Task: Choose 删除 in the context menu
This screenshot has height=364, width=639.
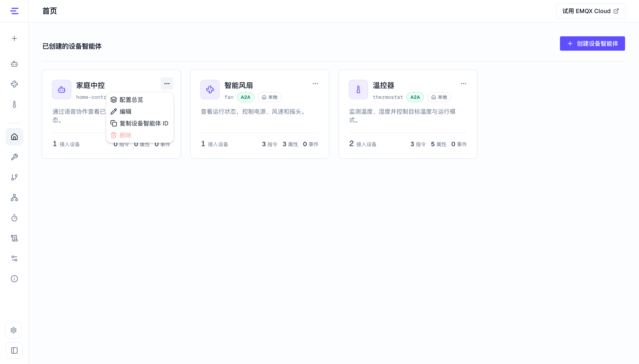Action: 140,135
